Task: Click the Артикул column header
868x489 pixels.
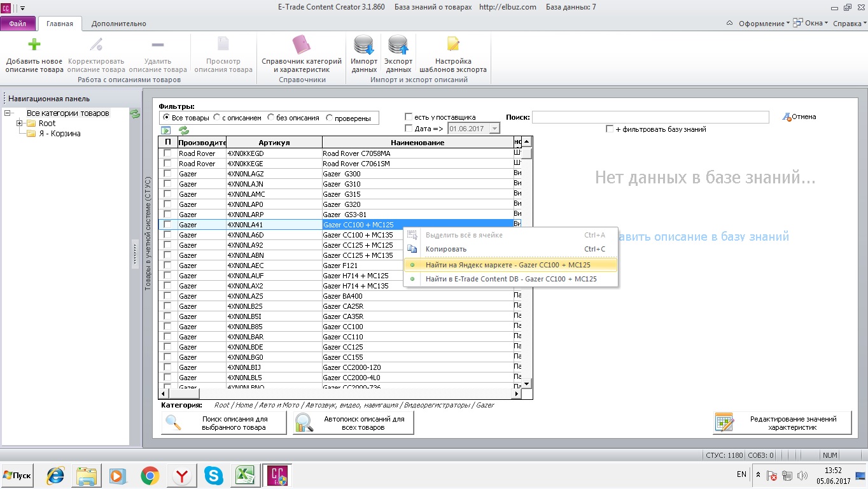Action: coord(274,143)
